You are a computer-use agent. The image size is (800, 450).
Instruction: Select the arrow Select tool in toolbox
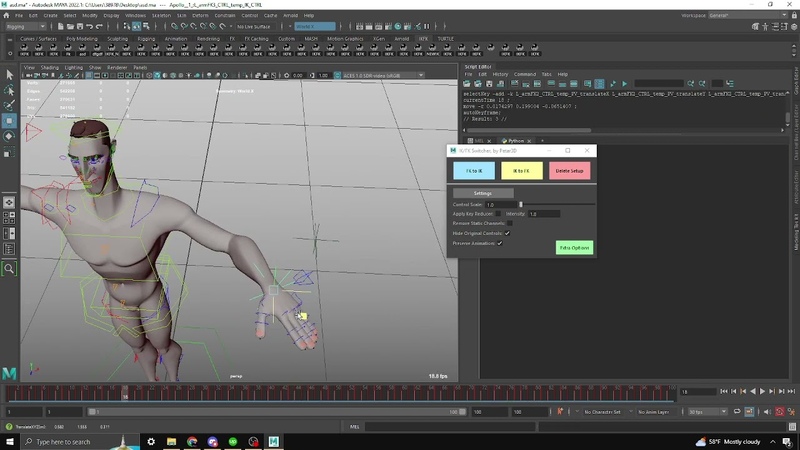click(x=9, y=75)
